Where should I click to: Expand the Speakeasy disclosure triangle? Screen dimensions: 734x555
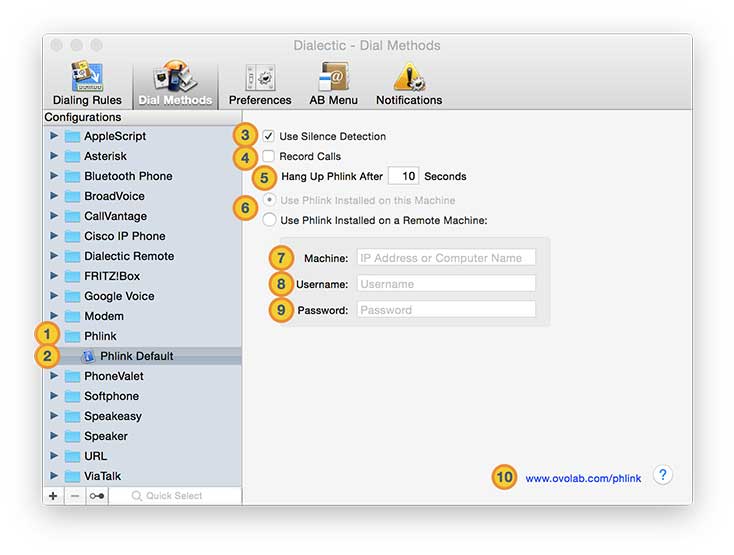(54, 416)
